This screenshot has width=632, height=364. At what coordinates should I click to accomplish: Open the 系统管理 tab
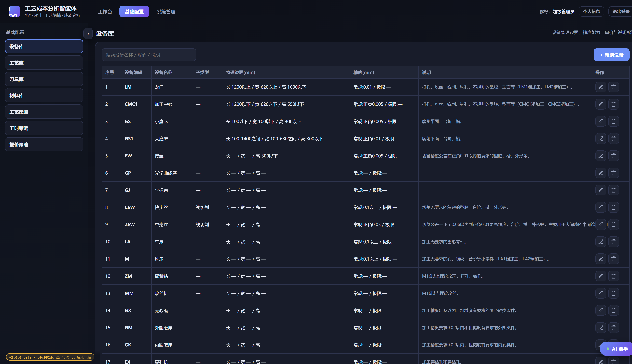point(166,11)
